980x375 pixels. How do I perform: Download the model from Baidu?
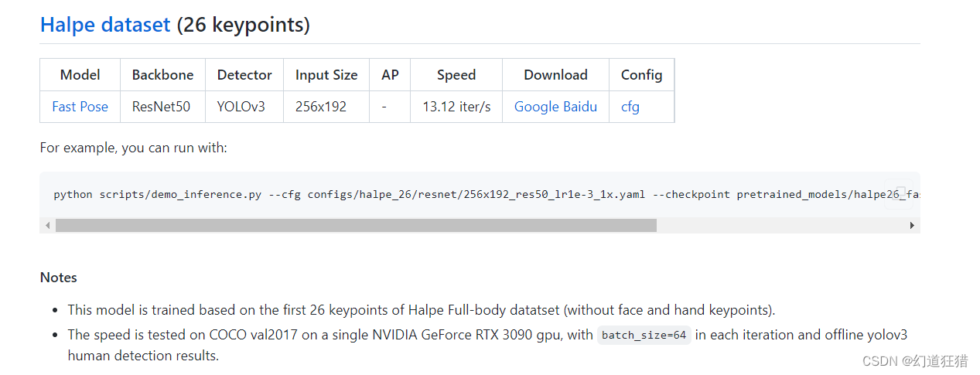(x=579, y=107)
